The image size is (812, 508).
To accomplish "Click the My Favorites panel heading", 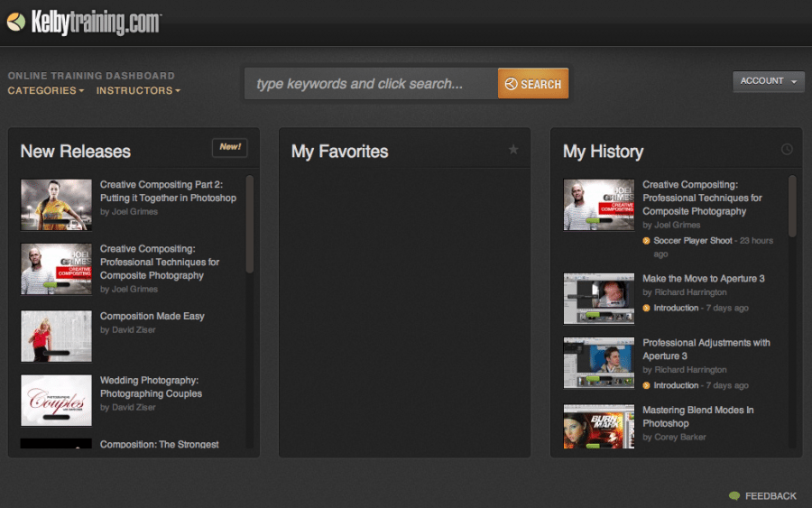I will pyautogui.click(x=340, y=152).
